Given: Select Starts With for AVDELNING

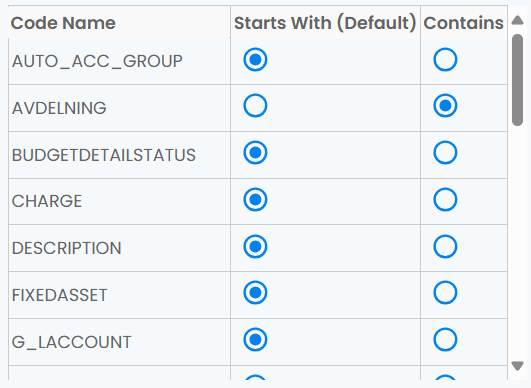Looking at the screenshot, I should click(x=255, y=106).
